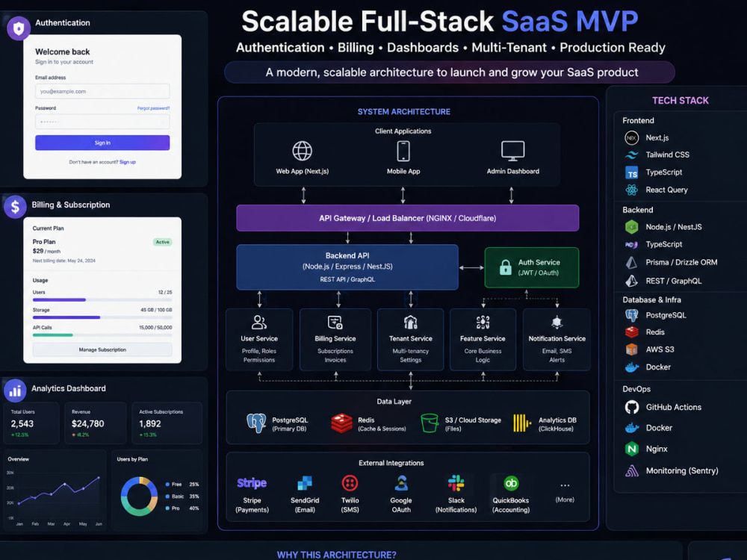Click the Users by Plan donut chart
Screen dimensions: 747x560
(139, 497)
